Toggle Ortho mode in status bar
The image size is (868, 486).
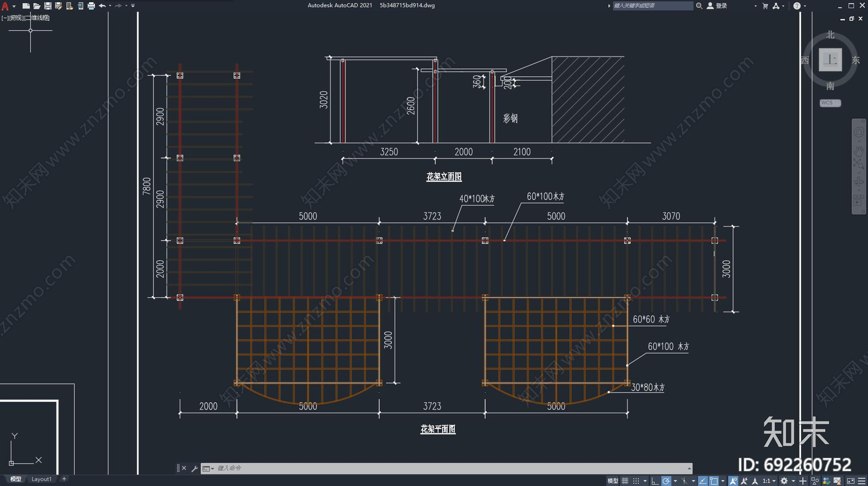click(655, 481)
